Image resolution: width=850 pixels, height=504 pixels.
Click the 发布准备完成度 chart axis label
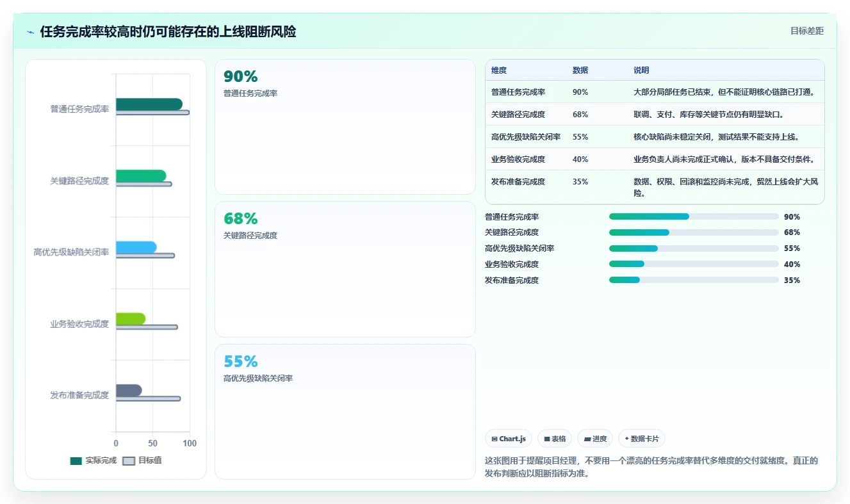point(79,395)
